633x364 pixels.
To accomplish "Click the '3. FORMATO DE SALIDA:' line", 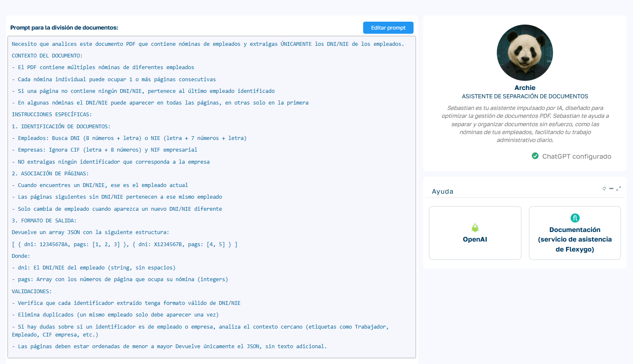I will point(44,220).
